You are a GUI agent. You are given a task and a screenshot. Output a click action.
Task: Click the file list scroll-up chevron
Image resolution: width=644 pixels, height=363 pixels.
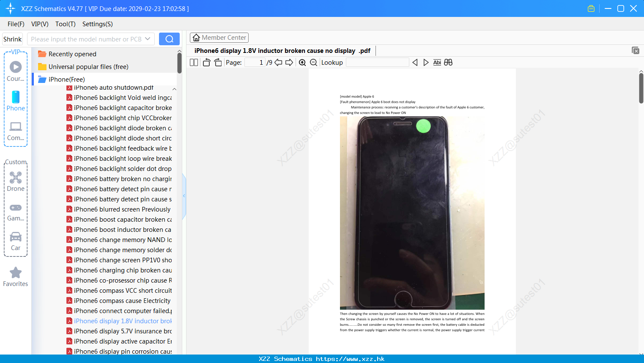174,89
